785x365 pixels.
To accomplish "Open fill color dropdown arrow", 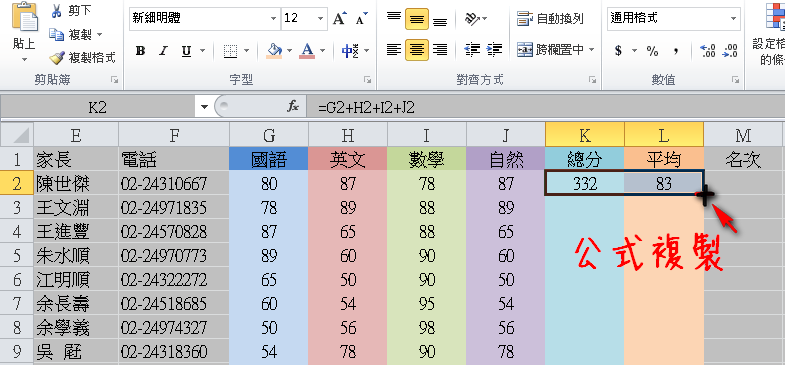I will pos(289,51).
